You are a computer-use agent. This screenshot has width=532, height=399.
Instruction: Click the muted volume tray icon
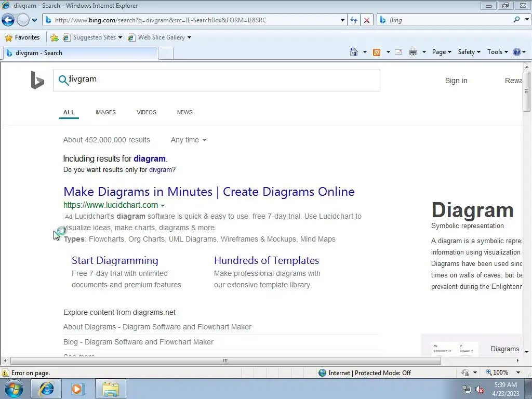click(x=480, y=390)
